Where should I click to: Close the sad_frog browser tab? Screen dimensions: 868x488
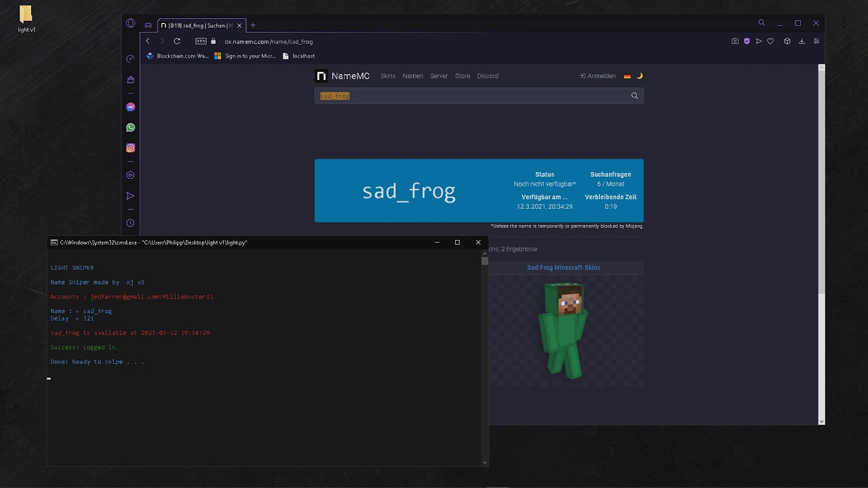pyautogui.click(x=239, y=26)
